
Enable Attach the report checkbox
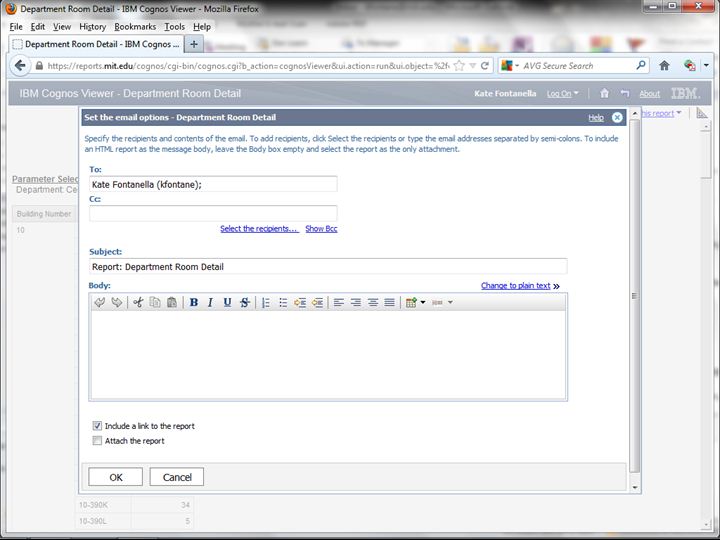pyautogui.click(x=97, y=441)
